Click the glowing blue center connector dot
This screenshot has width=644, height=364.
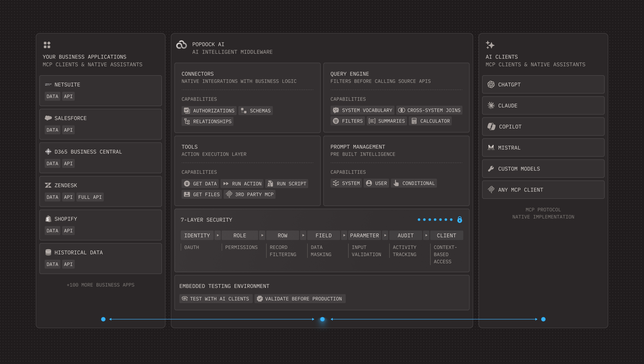coord(322,319)
